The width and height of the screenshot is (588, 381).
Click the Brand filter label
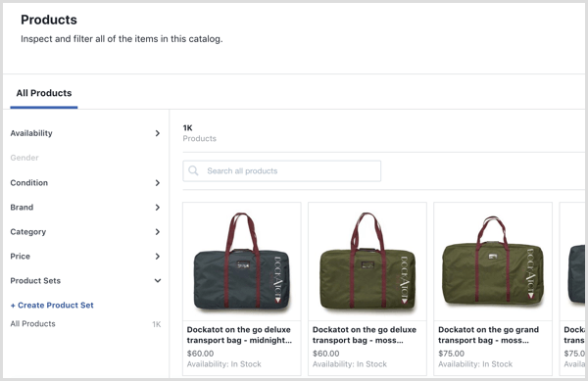(x=22, y=208)
